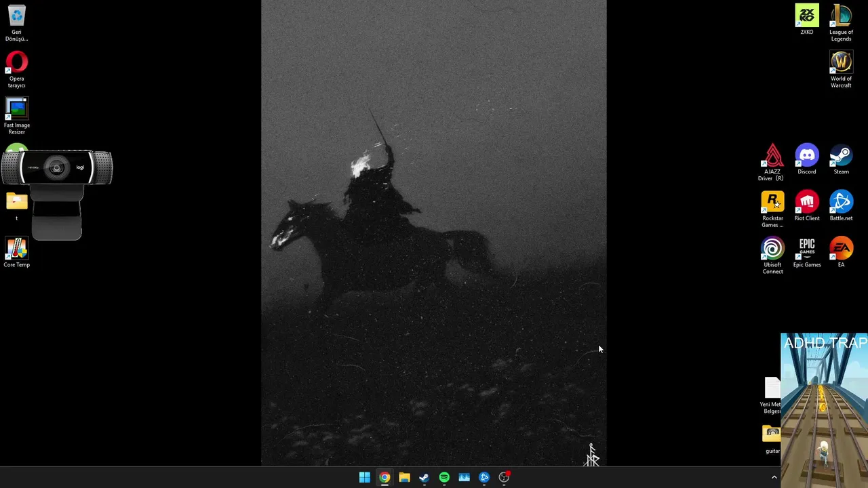Click the Logitech webcam image overlay
The width and height of the screenshot is (868, 488).
tap(57, 195)
